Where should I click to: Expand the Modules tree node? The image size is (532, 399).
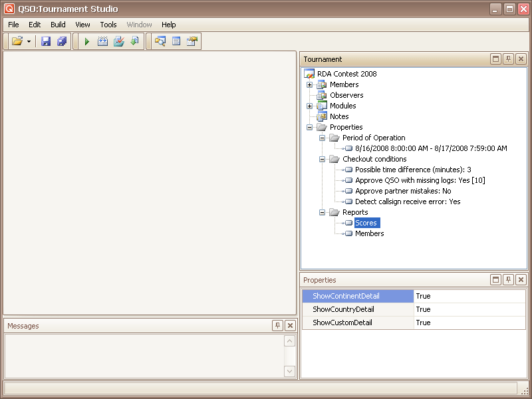309,106
